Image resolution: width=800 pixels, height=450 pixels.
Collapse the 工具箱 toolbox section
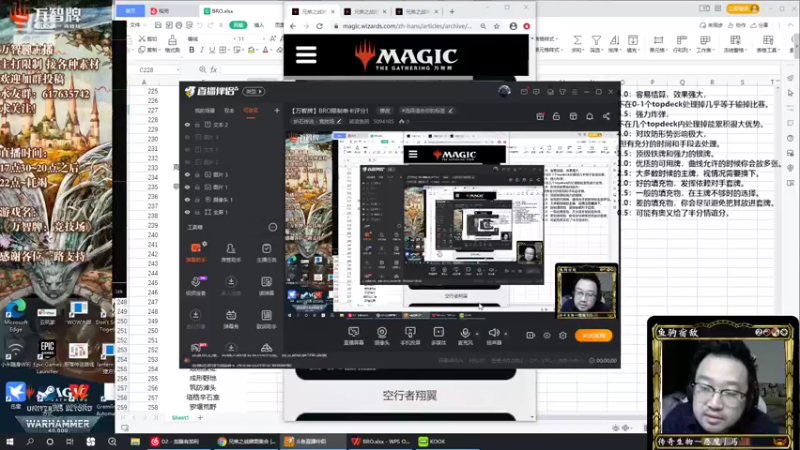[x=273, y=227]
